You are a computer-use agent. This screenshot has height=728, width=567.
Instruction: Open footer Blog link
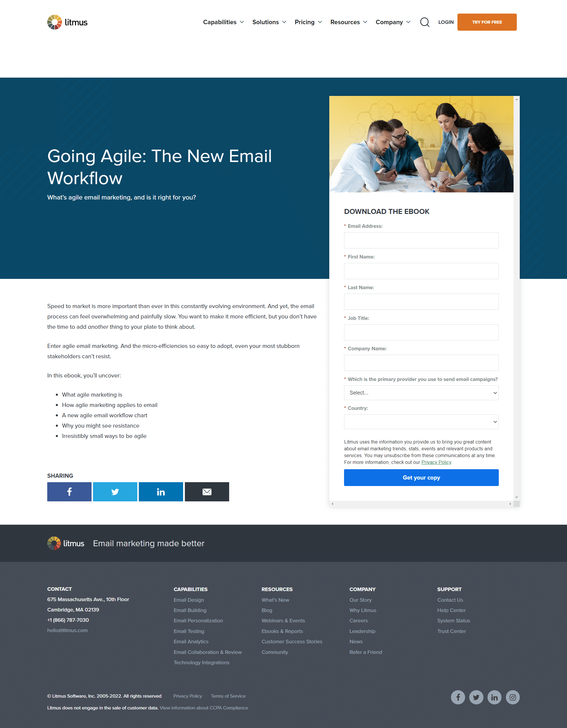(x=267, y=610)
